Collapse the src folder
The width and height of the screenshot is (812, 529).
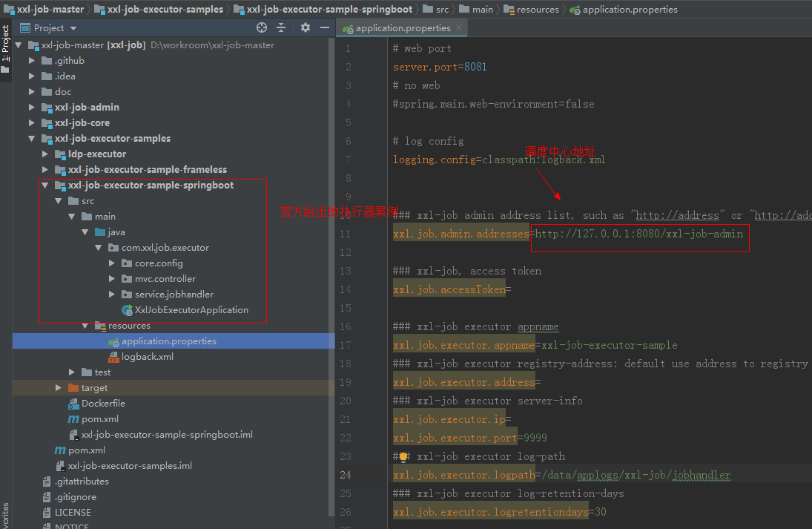coord(59,201)
